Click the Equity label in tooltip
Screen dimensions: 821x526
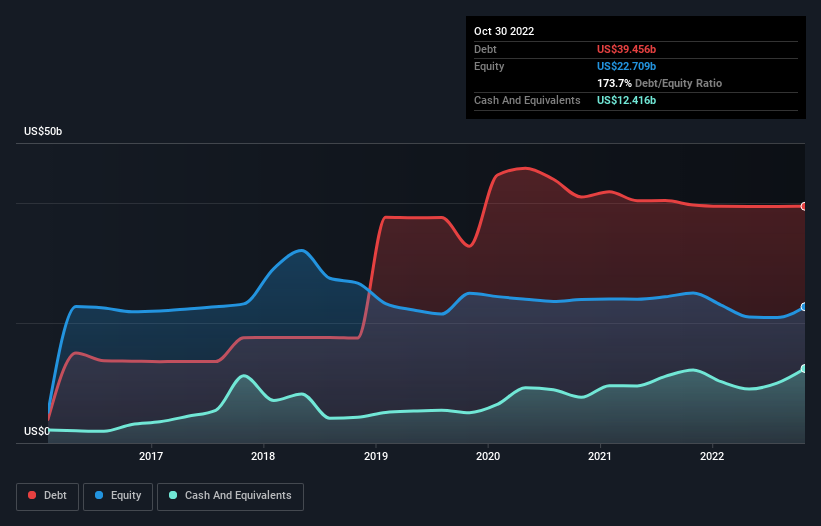pos(489,66)
